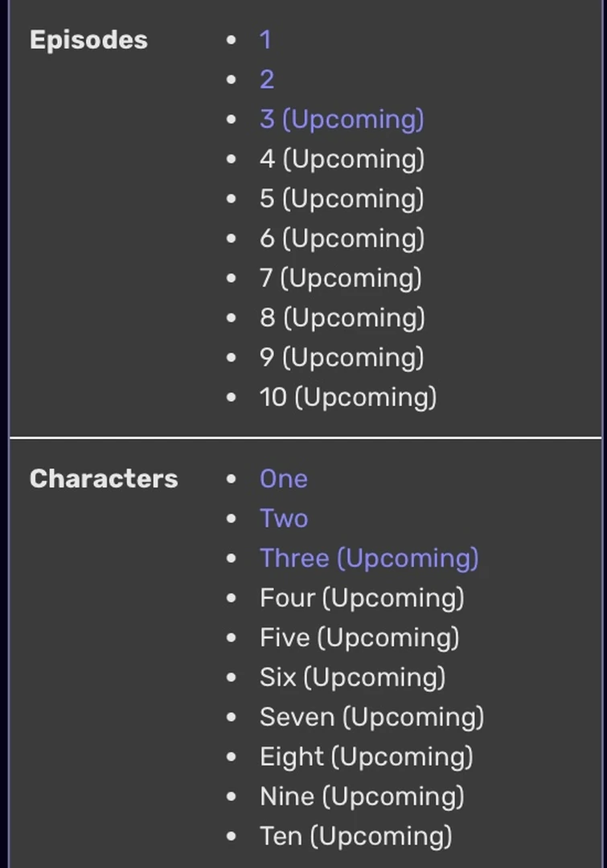Click the Episode 3 (Upcoming) link
This screenshot has height=868, width=607.
click(x=341, y=119)
